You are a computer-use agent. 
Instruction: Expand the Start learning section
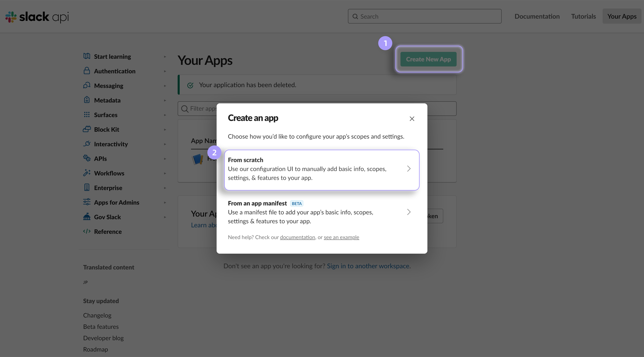point(165,56)
